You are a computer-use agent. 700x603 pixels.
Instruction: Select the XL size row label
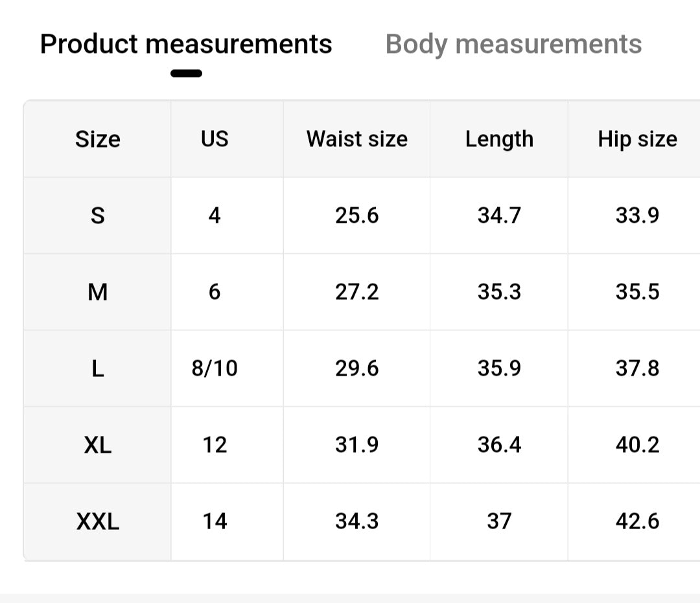coord(98,445)
